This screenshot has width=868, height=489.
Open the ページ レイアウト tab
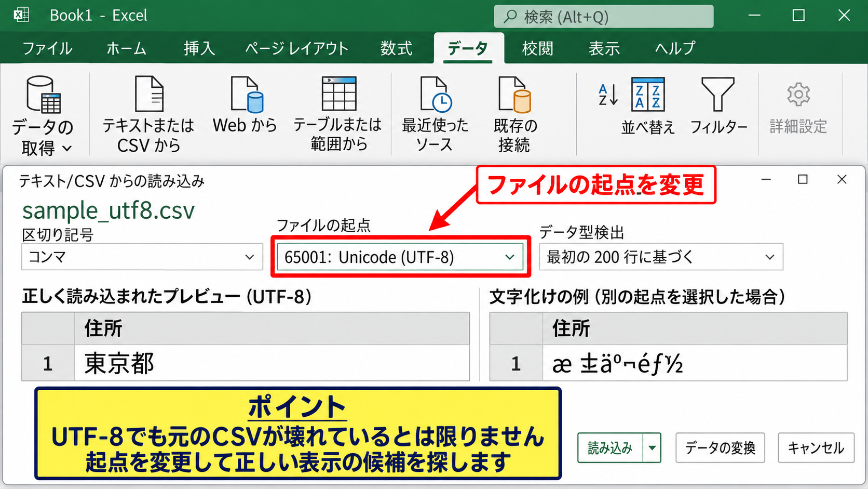coord(297,48)
